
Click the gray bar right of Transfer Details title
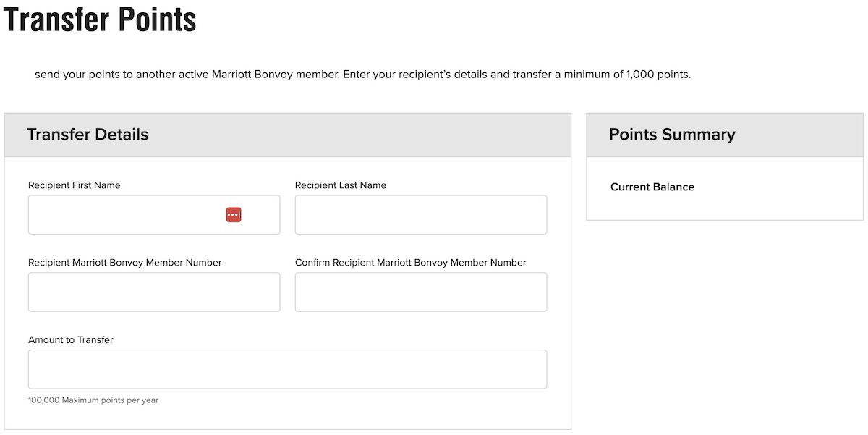(362, 135)
